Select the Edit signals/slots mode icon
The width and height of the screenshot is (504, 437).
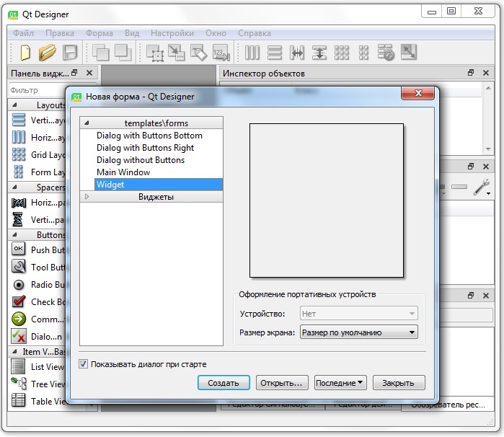click(177, 53)
